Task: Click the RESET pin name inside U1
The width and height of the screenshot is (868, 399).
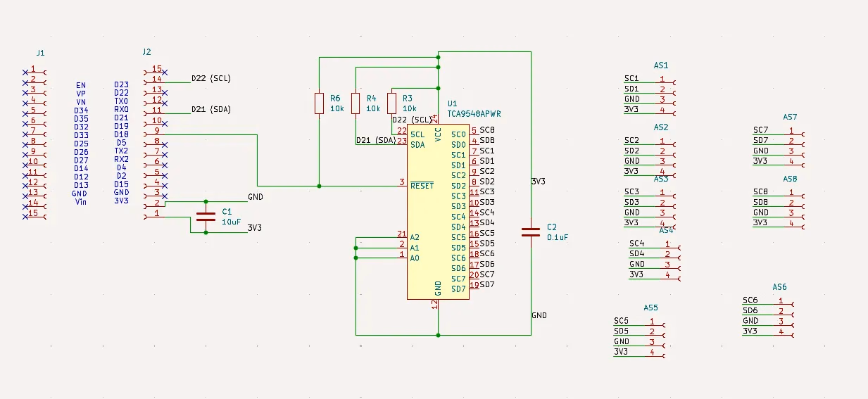Action: point(422,186)
